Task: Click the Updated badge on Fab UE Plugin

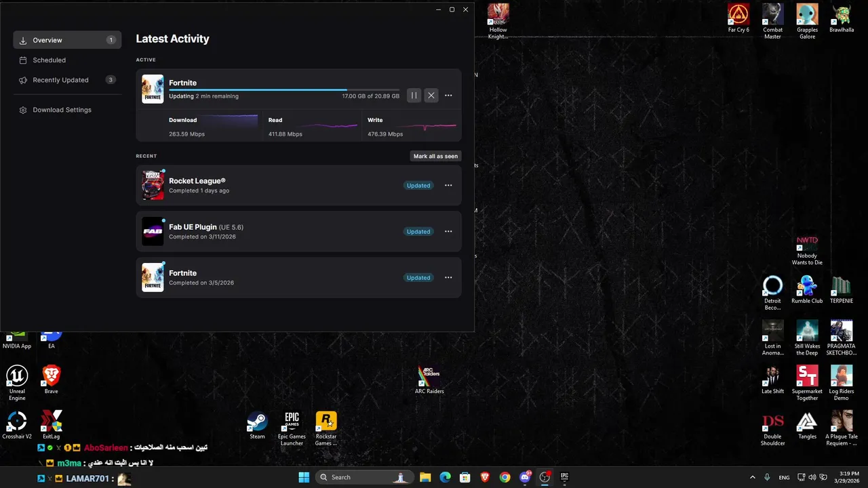Action: click(x=418, y=232)
